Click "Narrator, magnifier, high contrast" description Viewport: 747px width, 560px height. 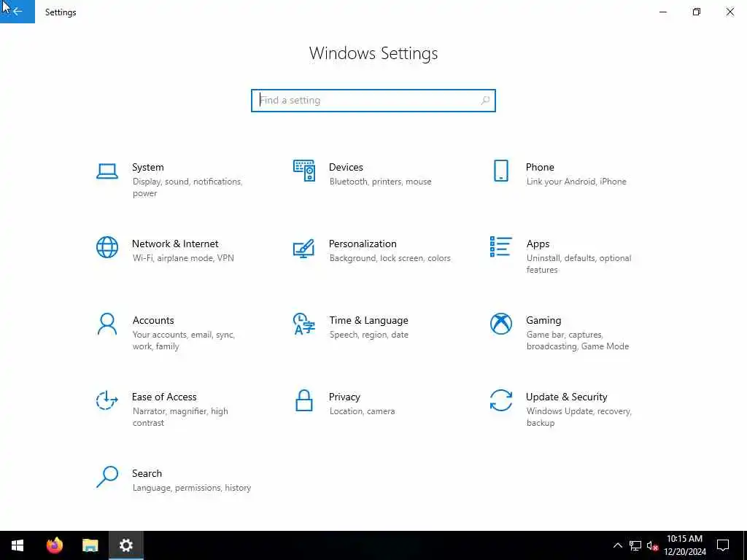[180, 417]
